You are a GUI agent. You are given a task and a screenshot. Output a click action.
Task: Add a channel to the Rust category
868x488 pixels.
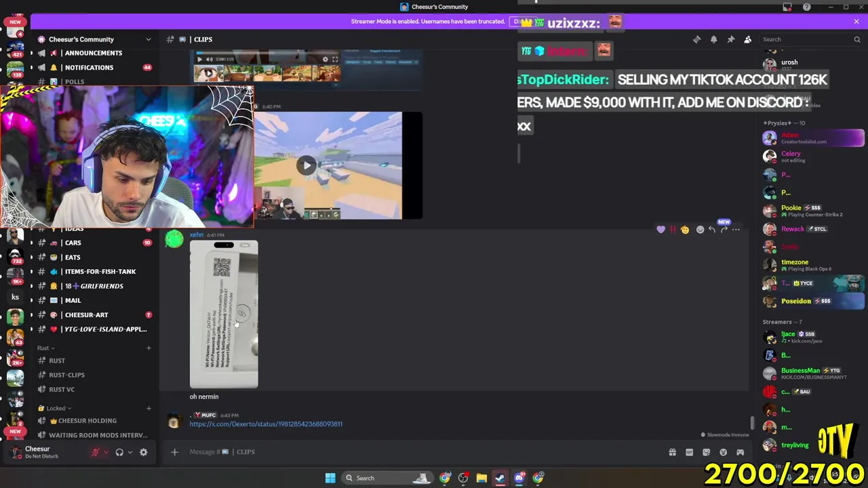tap(149, 348)
